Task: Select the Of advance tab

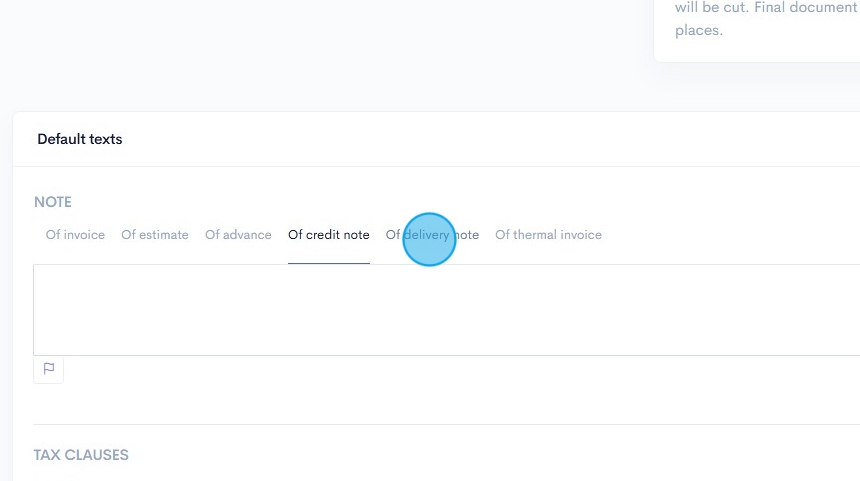Action: [x=238, y=235]
